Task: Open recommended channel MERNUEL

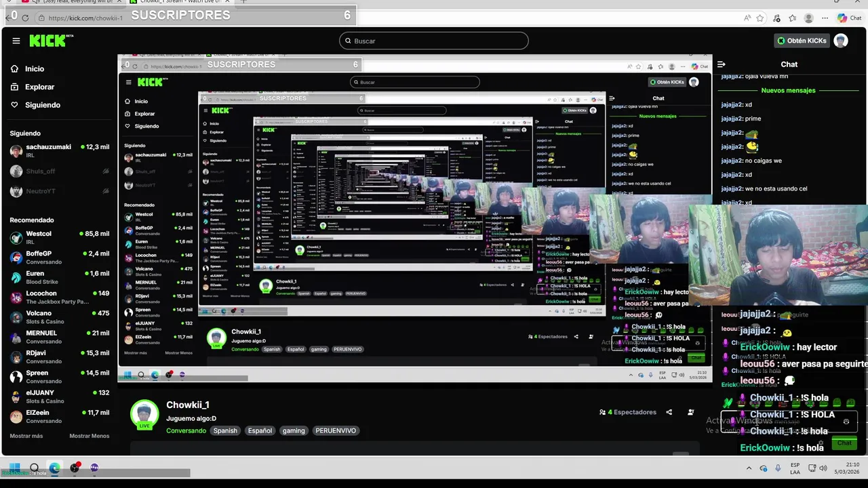Action: pos(60,337)
